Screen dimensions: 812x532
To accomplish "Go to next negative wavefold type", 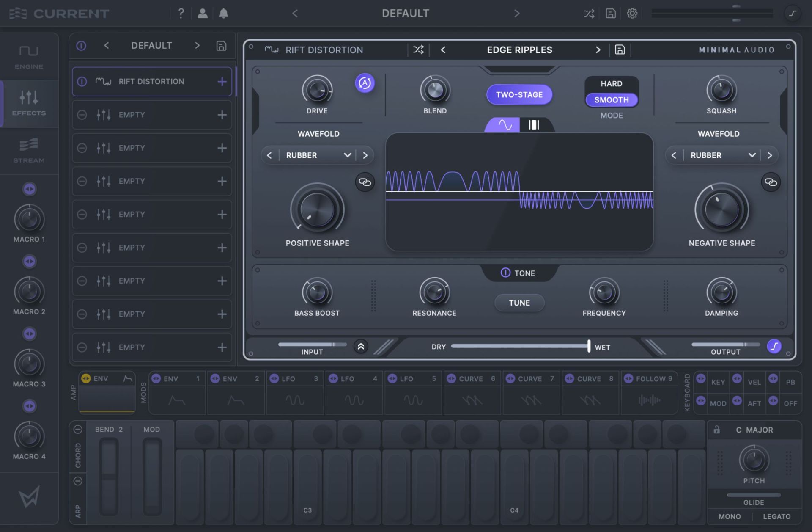I will click(769, 155).
